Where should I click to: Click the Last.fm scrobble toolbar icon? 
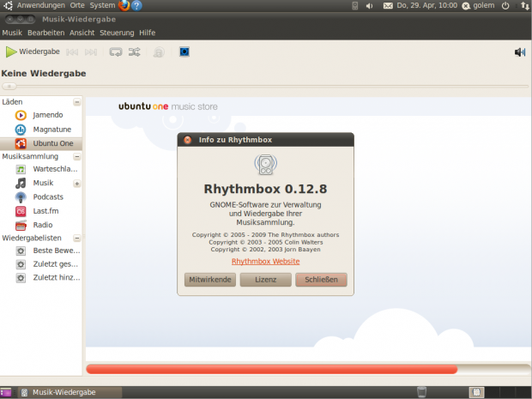click(159, 51)
